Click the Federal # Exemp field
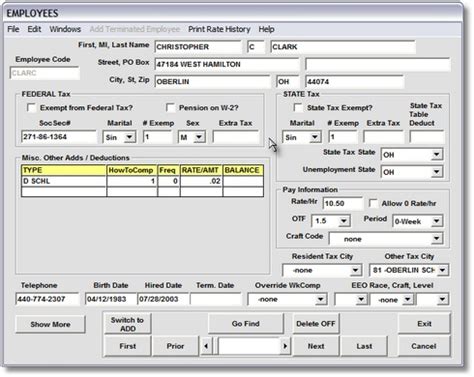This screenshot has height=377, width=474. (x=158, y=137)
